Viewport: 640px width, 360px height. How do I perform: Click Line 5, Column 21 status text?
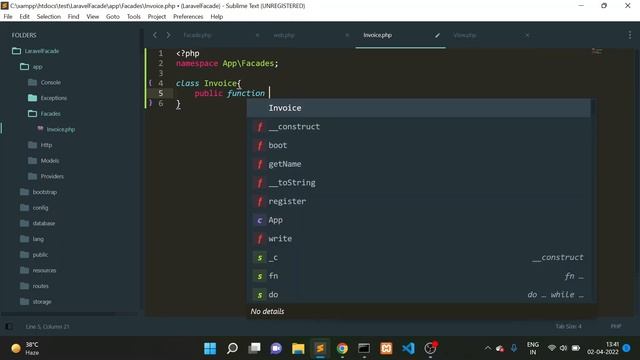click(x=47, y=327)
